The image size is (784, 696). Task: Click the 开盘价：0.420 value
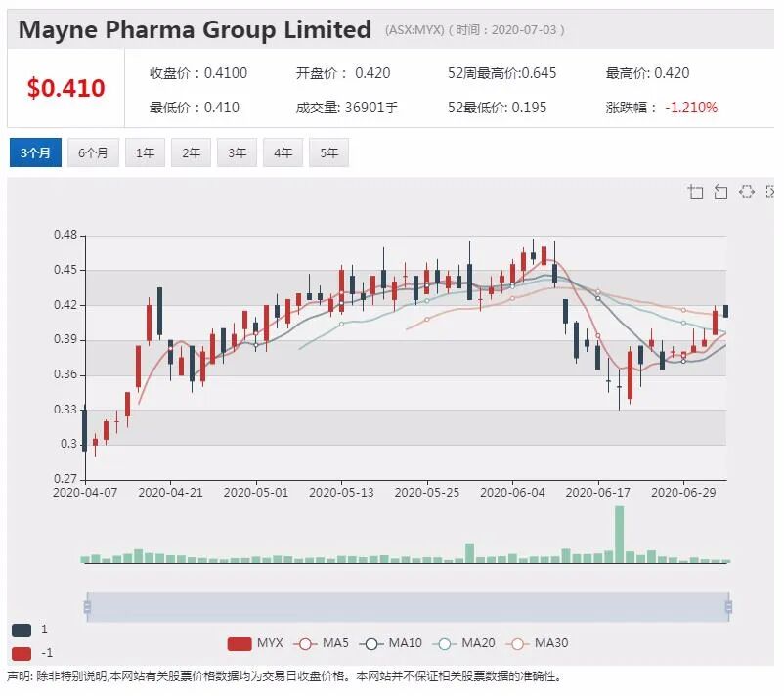tap(343, 73)
